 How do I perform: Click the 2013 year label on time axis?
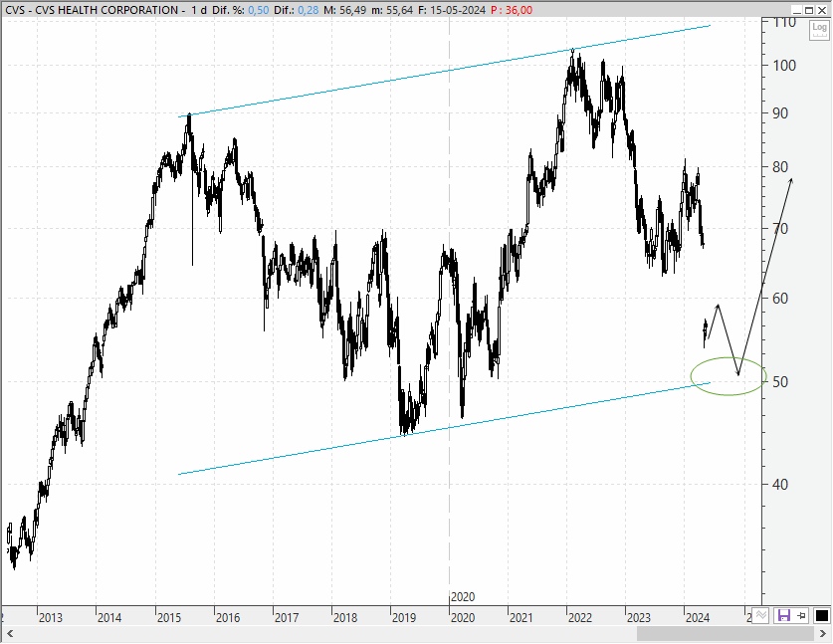tap(51, 618)
